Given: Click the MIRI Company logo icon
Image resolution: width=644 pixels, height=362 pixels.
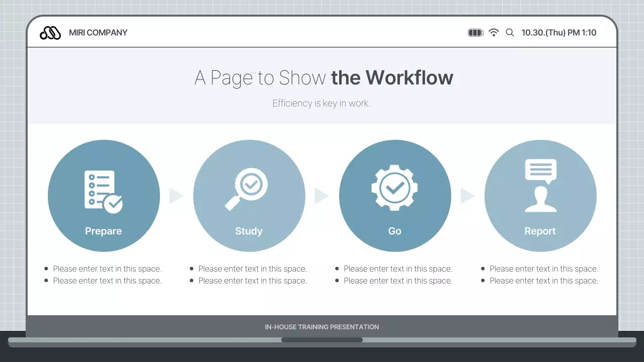Looking at the screenshot, I should [50, 32].
